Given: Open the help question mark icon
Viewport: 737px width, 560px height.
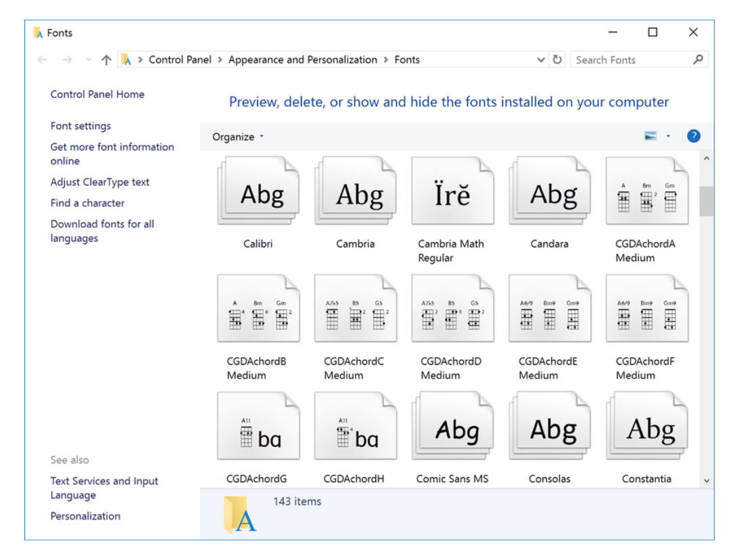Looking at the screenshot, I should (693, 137).
